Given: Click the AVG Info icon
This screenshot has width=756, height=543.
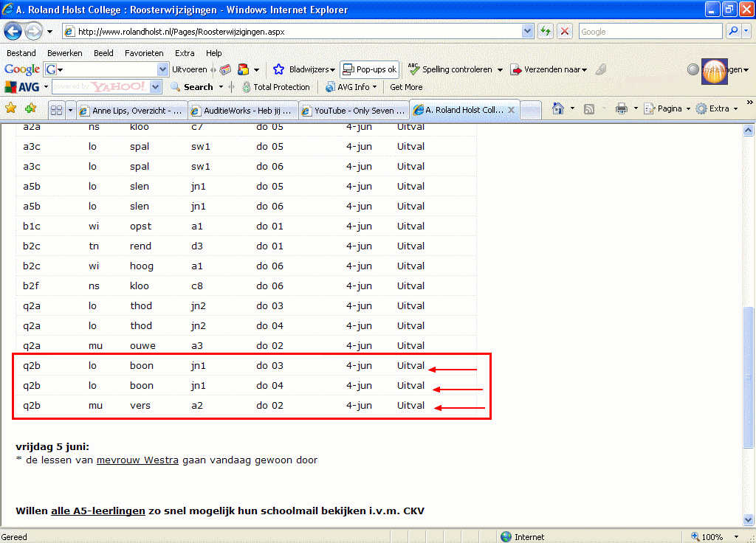Looking at the screenshot, I should coord(330,87).
